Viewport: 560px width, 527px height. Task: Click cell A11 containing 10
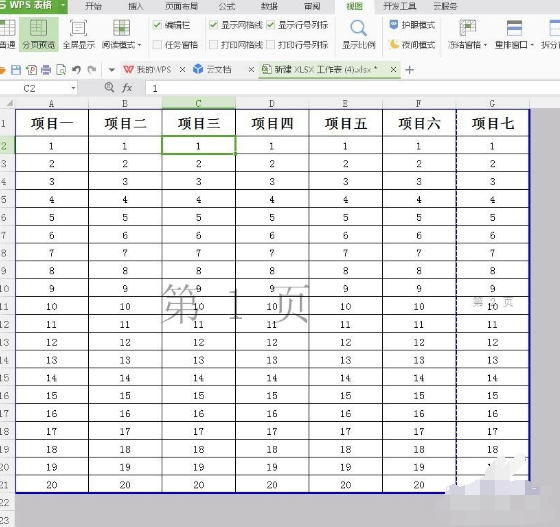52,306
